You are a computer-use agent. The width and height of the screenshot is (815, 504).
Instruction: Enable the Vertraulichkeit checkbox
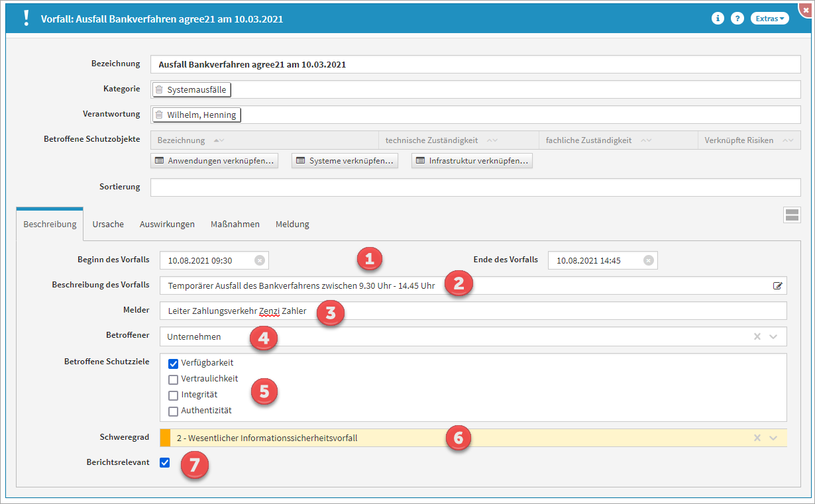(174, 379)
